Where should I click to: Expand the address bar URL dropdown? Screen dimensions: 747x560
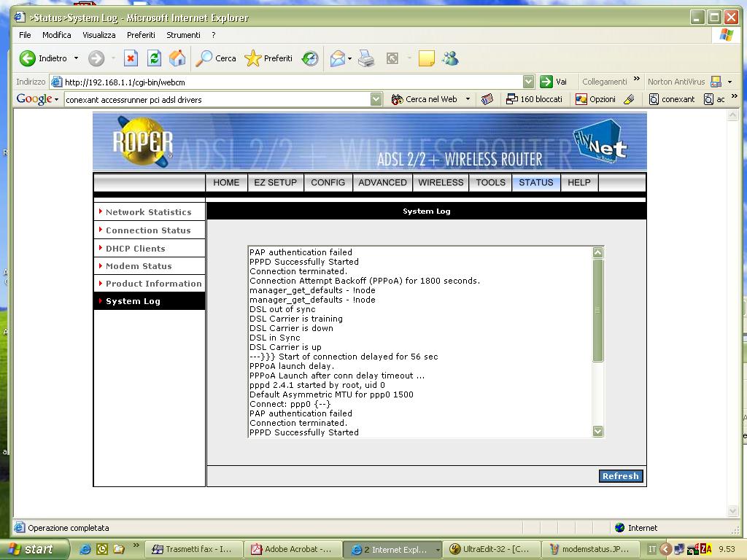(529, 82)
